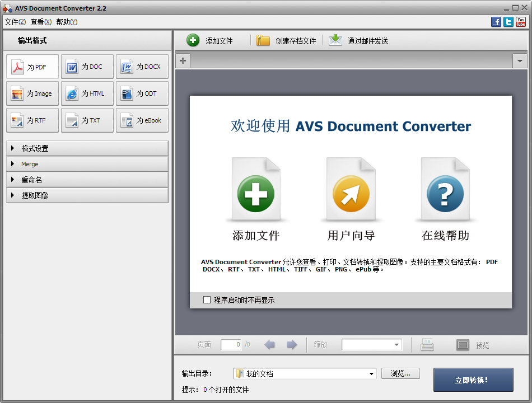
Task: Click the 在线帮助 text link
Action: click(x=446, y=236)
